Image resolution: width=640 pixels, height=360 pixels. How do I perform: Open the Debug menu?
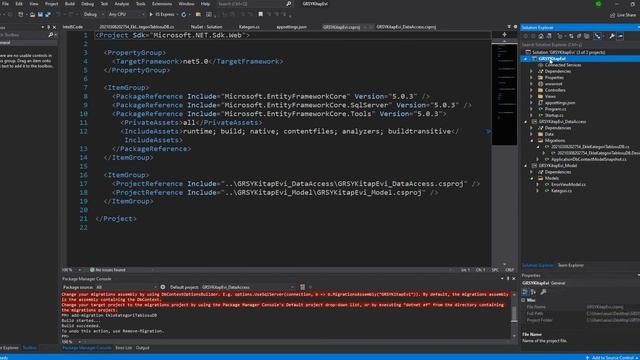point(87,4)
